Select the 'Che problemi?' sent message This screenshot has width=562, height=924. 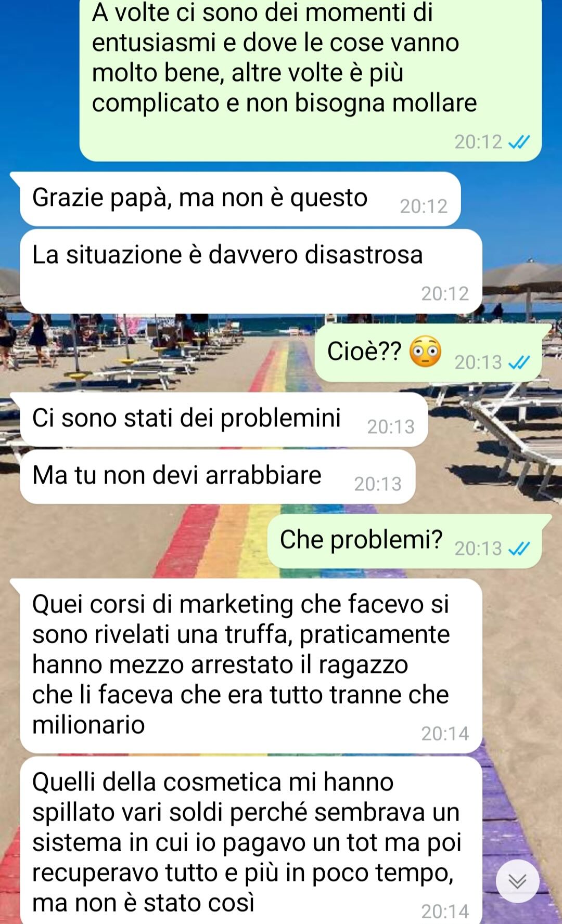[x=404, y=541]
